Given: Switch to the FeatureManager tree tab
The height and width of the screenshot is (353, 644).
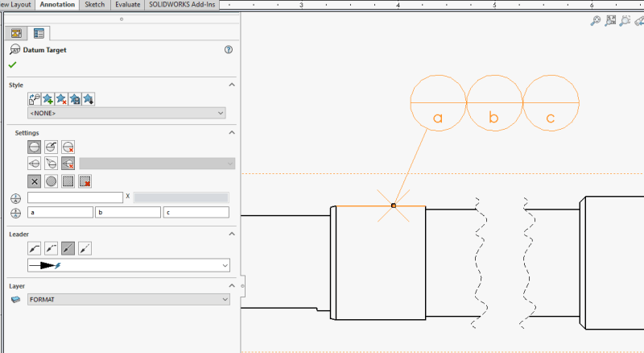Looking at the screenshot, I should (16, 33).
